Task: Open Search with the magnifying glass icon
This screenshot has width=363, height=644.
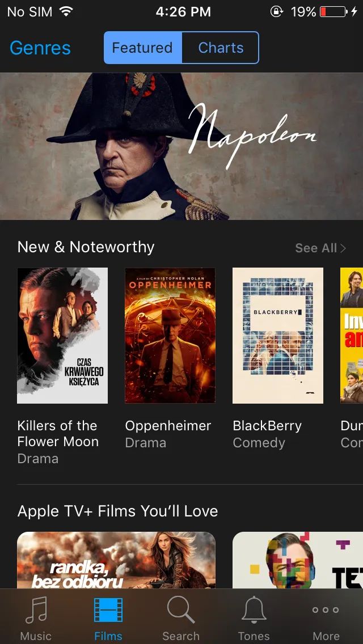Action: [x=181, y=611]
